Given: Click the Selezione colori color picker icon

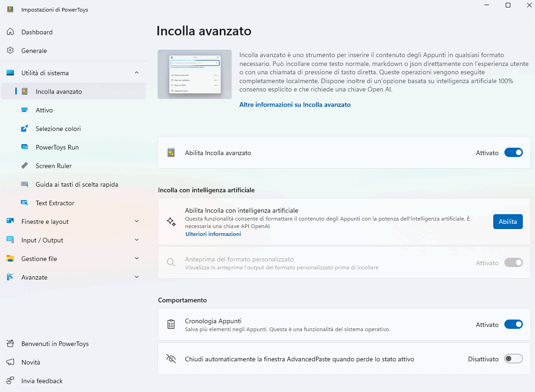Looking at the screenshot, I should click(x=25, y=129).
